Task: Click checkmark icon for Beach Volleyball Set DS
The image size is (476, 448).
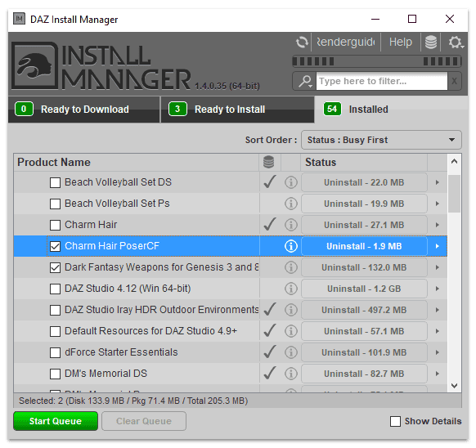Action: pos(270,181)
